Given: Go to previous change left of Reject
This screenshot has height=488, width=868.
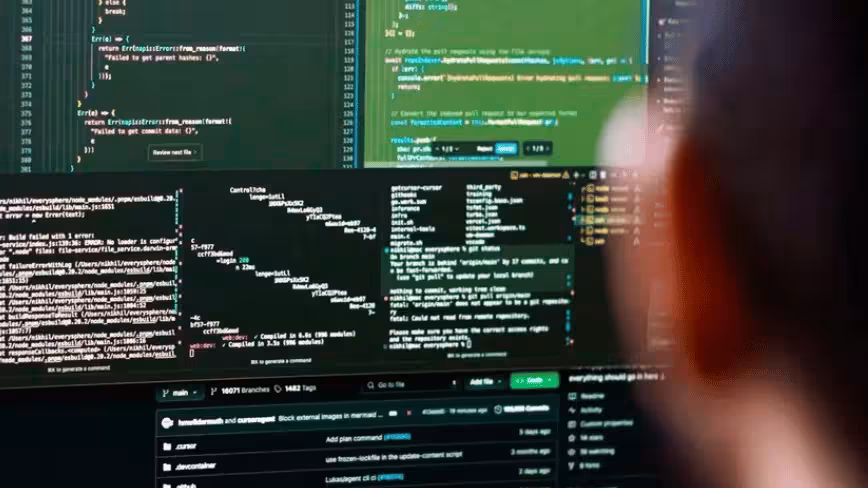Looking at the screenshot, I should [x=437, y=149].
